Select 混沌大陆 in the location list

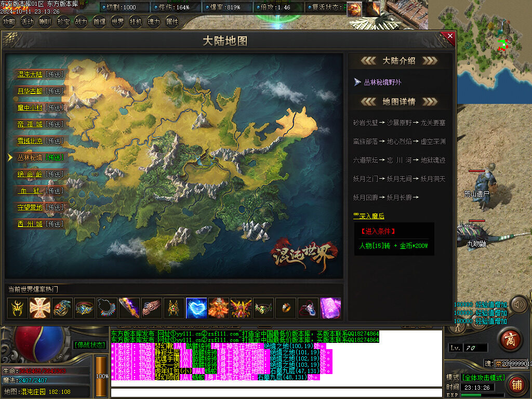(30, 74)
